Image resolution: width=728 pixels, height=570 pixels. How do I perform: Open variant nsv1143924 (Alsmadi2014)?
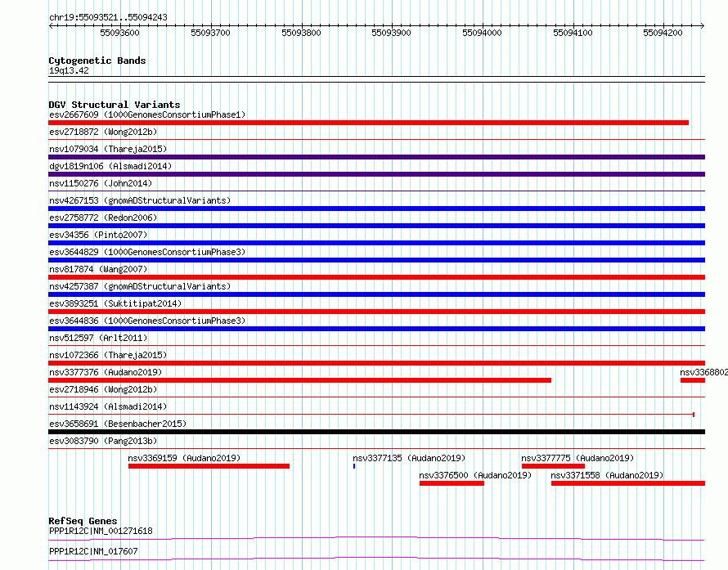[x=108, y=406]
